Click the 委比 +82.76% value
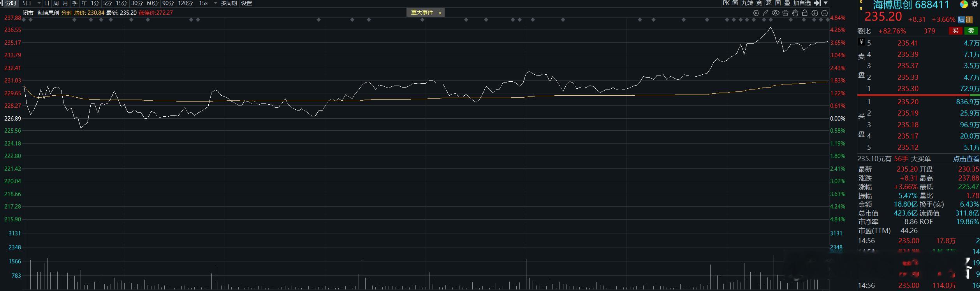 pyautogui.click(x=892, y=31)
